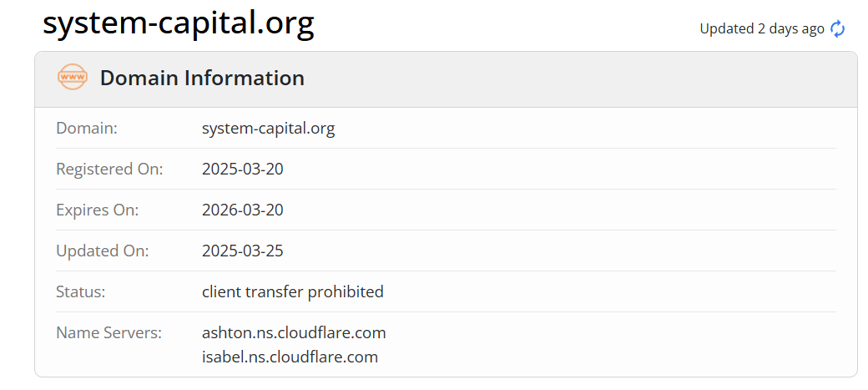The image size is (868, 390).
Task: Click the 'Expires On:' label
Action: coord(98,210)
